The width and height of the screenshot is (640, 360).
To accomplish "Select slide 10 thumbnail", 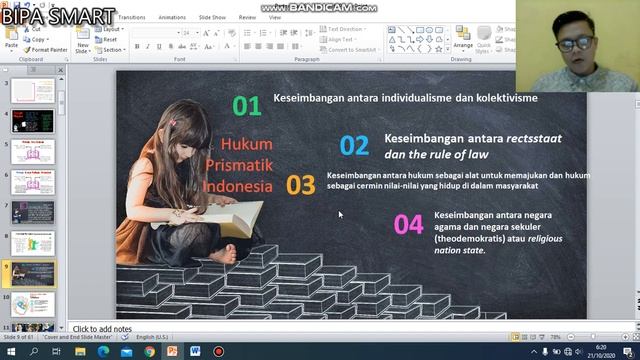I will pyautogui.click(x=33, y=304).
